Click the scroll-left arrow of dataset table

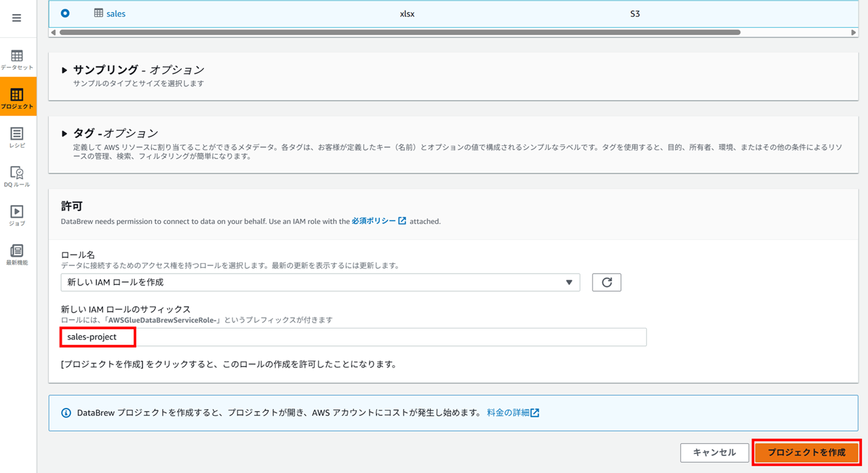coord(54,32)
